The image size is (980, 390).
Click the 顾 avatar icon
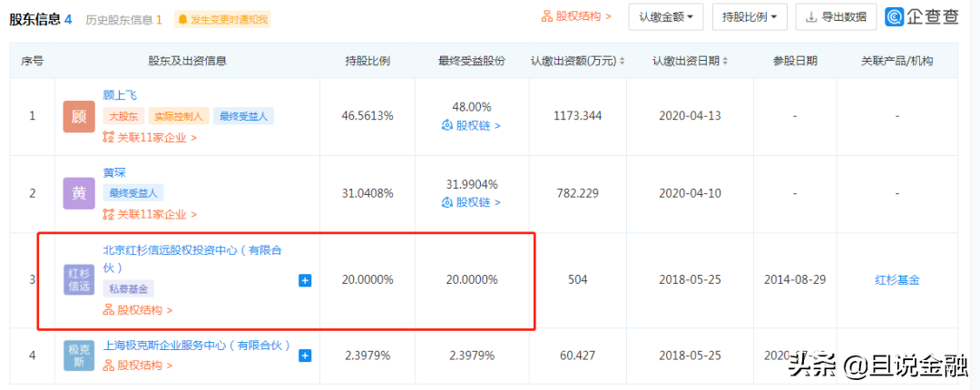[79, 116]
